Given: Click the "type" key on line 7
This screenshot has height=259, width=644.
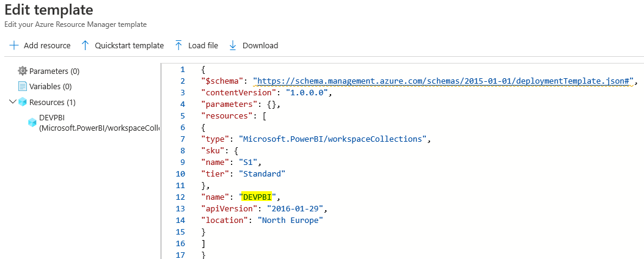Looking at the screenshot, I should click(x=215, y=139).
